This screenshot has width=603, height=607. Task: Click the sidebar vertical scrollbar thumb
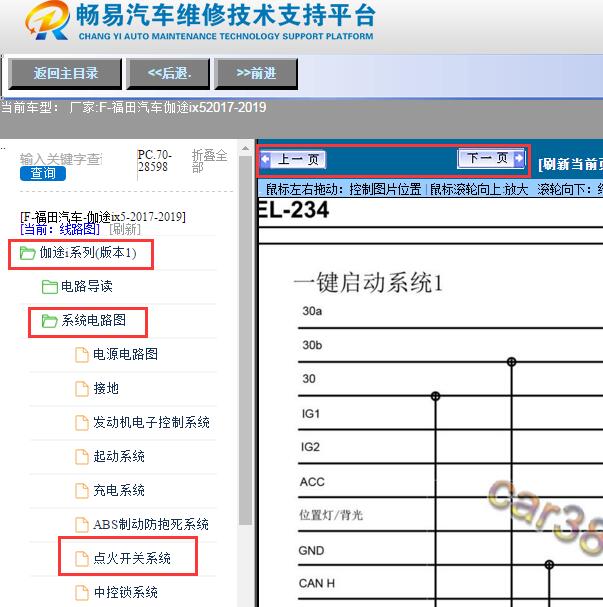[x=245, y=341]
